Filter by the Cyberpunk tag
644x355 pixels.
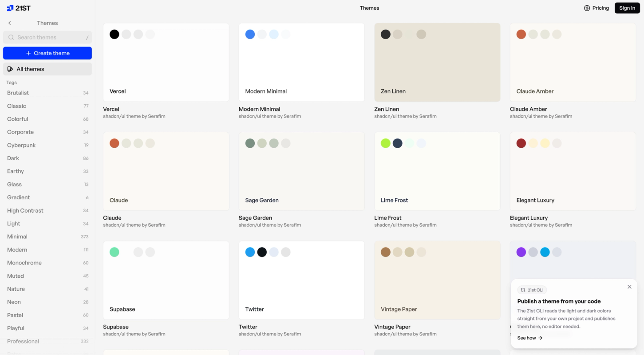47,145
